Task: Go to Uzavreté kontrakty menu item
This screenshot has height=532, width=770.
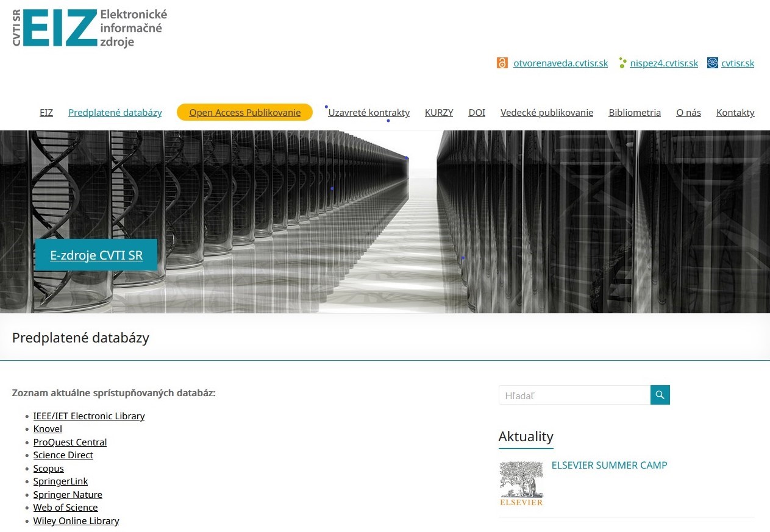Action: click(369, 113)
